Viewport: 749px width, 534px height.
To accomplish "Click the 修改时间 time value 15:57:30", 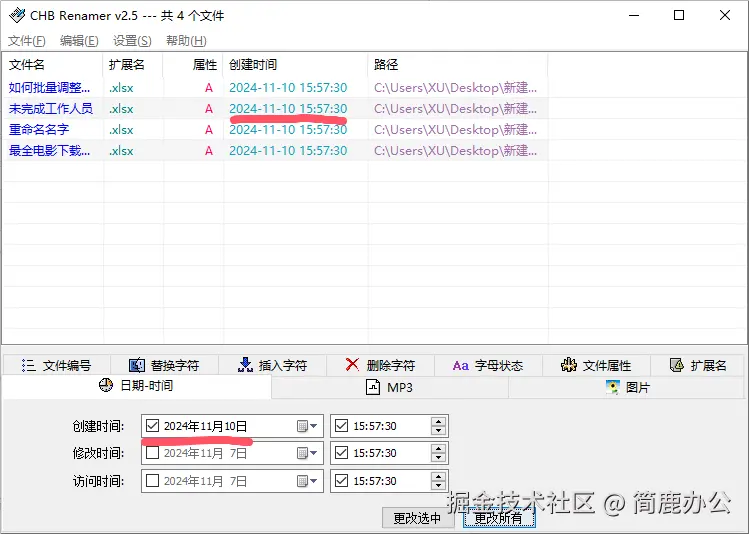I will (x=375, y=453).
